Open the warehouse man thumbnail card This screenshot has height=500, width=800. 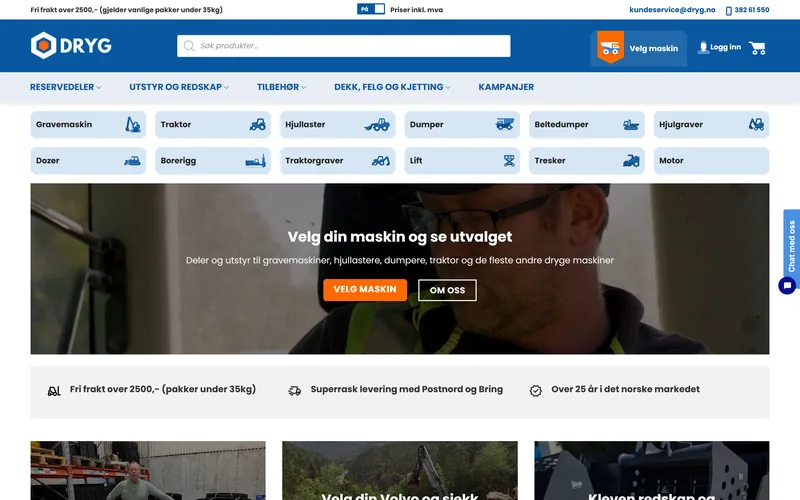click(148, 470)
